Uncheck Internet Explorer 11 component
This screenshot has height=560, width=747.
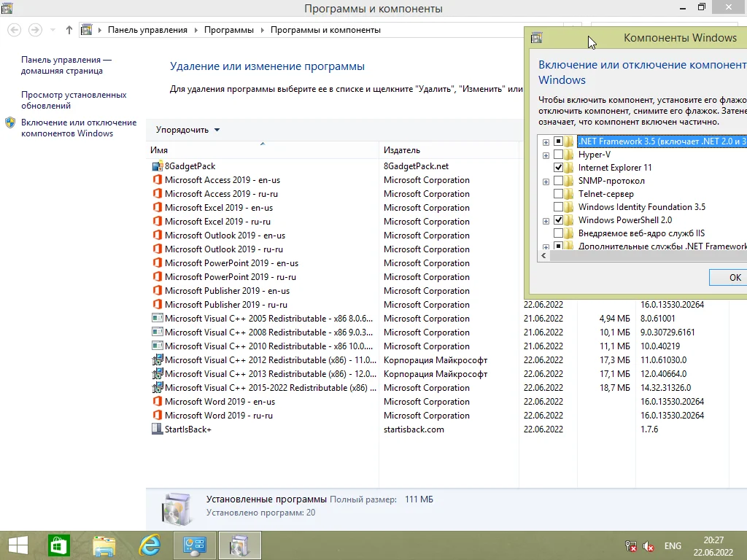click(558, 168)
